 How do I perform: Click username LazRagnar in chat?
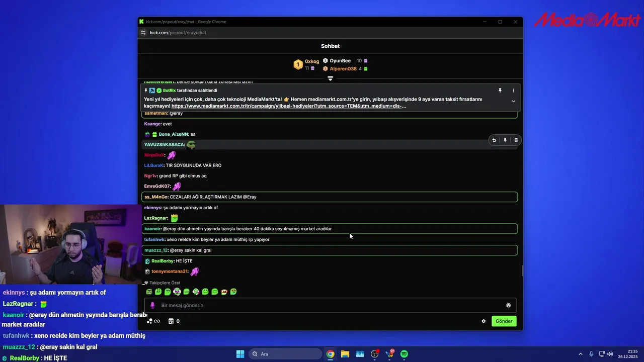coord(156,218)
